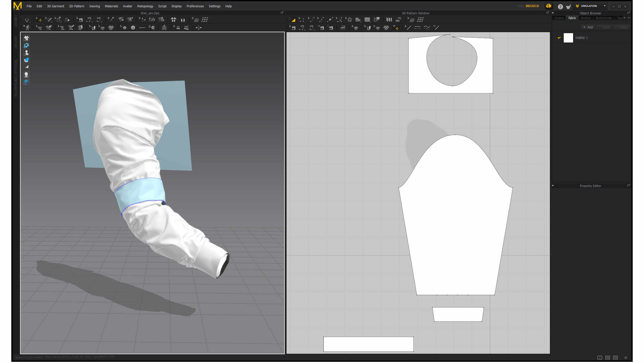The image size is (644, 362).
Task: Choose the Add Point/Split Line tool
Action: (330, 20)
